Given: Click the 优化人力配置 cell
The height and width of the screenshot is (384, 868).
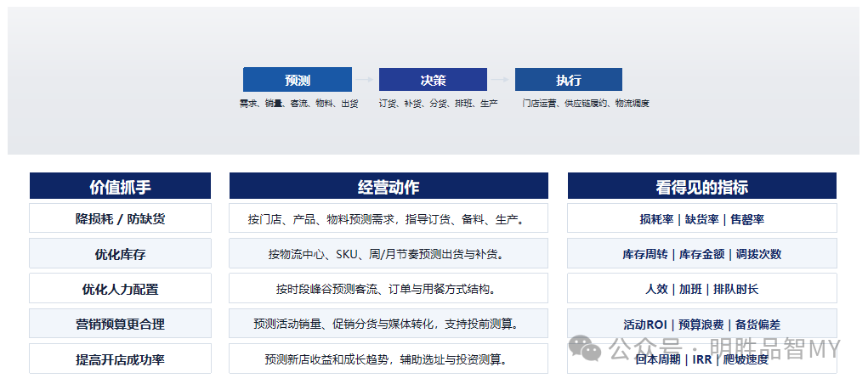Looking at the screenshot, I should tap(120, 288).
